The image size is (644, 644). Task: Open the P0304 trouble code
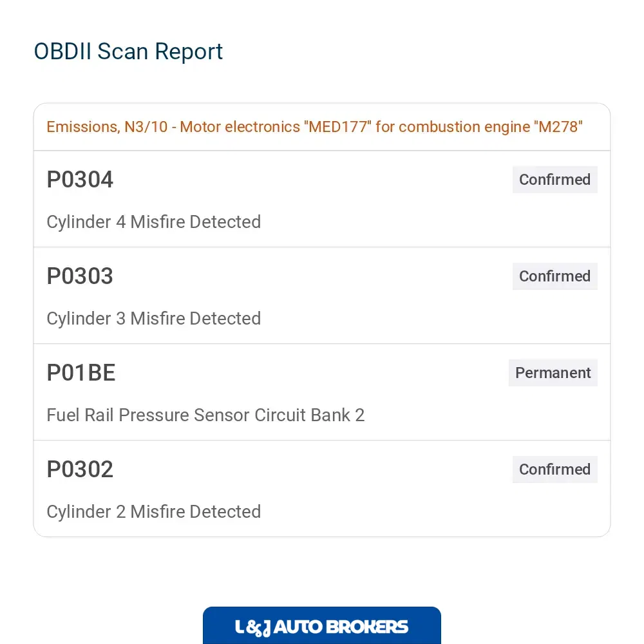(80, 180)
